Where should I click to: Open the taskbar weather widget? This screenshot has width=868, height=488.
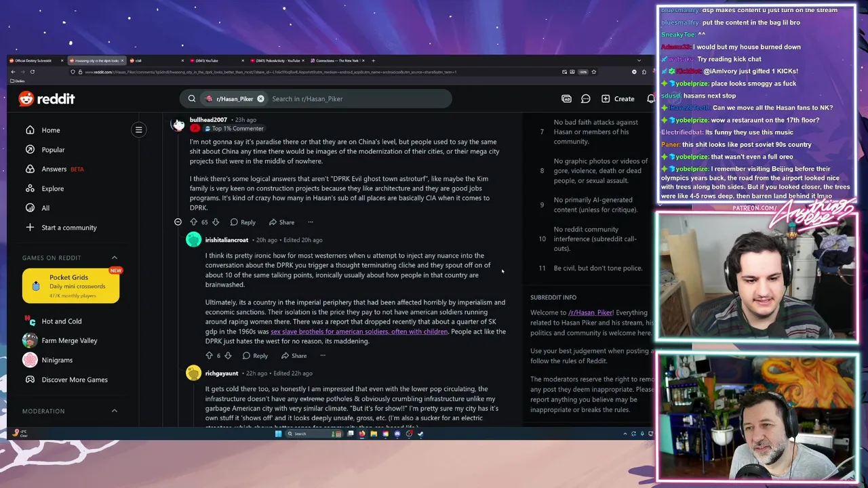click(20, 432)
